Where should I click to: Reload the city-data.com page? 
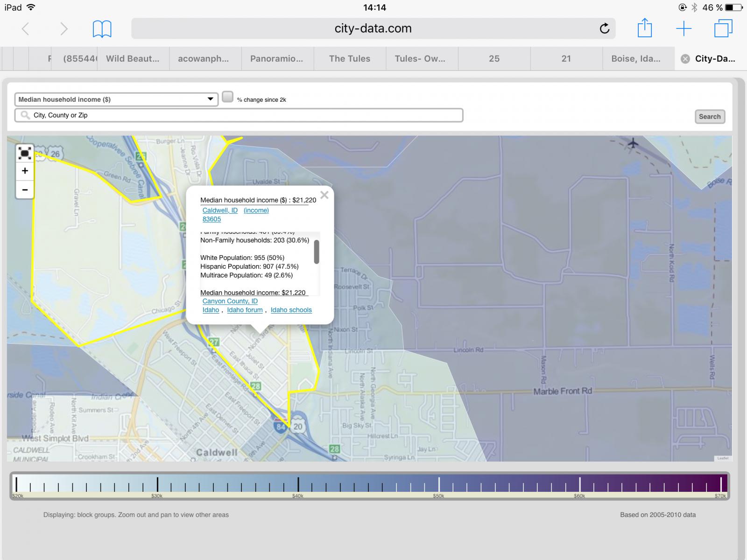(x=604, y=28)
